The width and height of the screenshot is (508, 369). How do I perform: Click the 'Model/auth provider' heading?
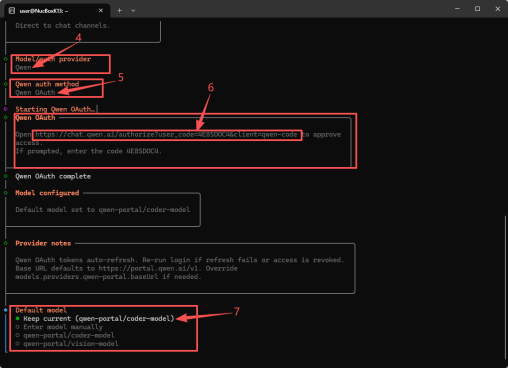coord(53,59)
